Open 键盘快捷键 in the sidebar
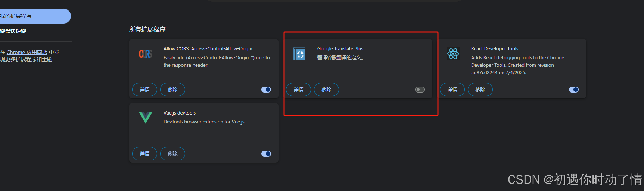This screenshot has height=191, width=644. [13, 31]
